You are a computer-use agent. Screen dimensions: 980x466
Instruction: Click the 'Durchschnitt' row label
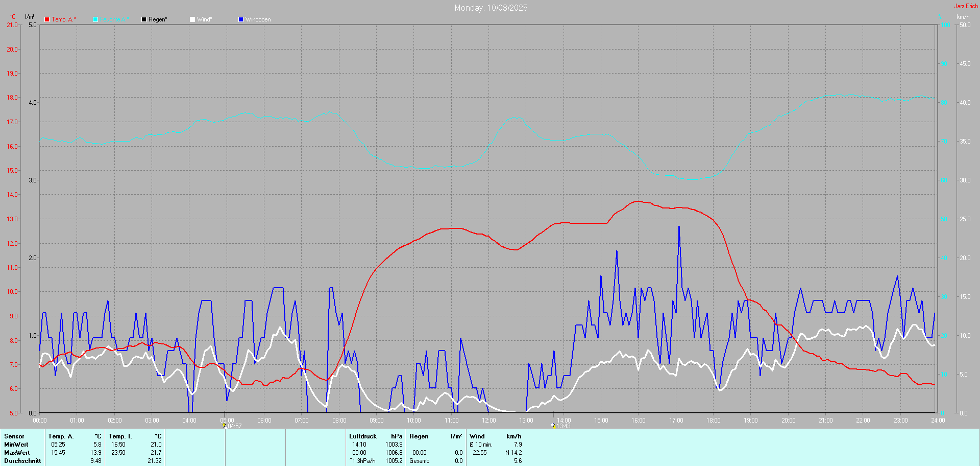(22, 461)
